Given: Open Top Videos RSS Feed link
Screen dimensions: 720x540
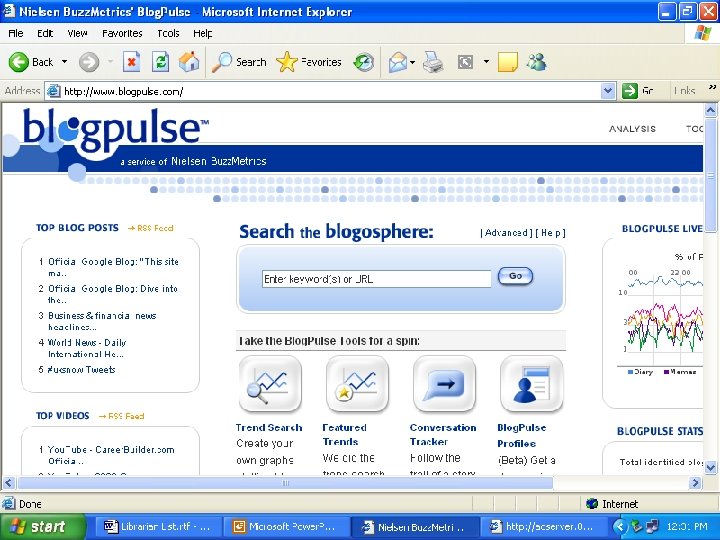Looking at the screenshot, I should (121, 416).
